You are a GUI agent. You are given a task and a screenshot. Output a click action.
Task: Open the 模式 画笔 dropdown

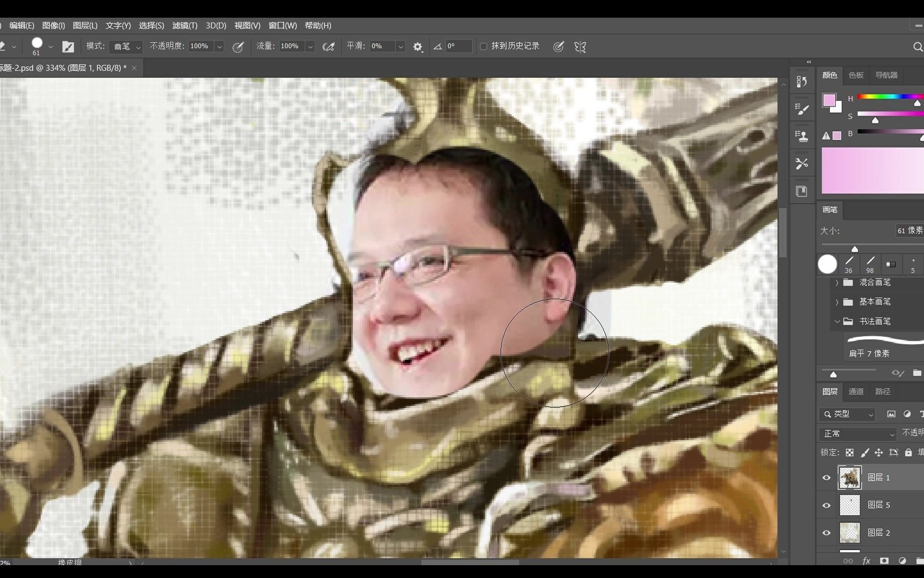(x=126, y=47)
